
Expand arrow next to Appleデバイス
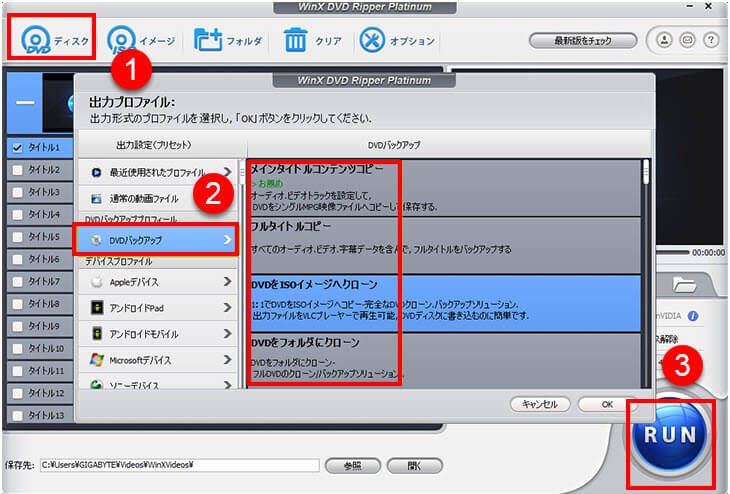[x=227, y=282]
